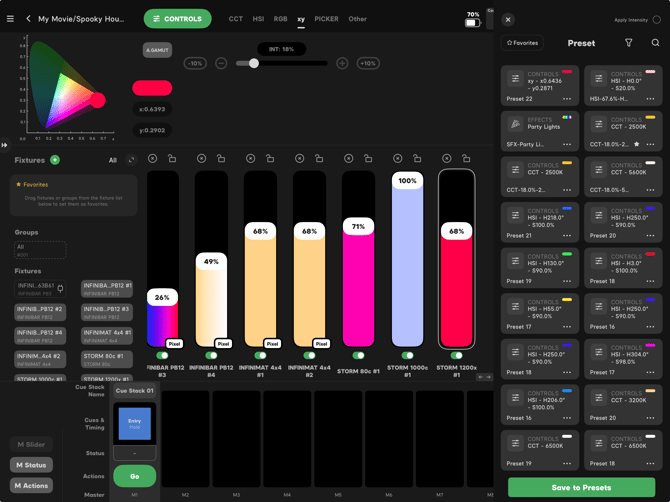Toggle INFINIMAT 4x4 #2 power switch
This screenshot has height=502, width=670.
[x=309, y=355]
